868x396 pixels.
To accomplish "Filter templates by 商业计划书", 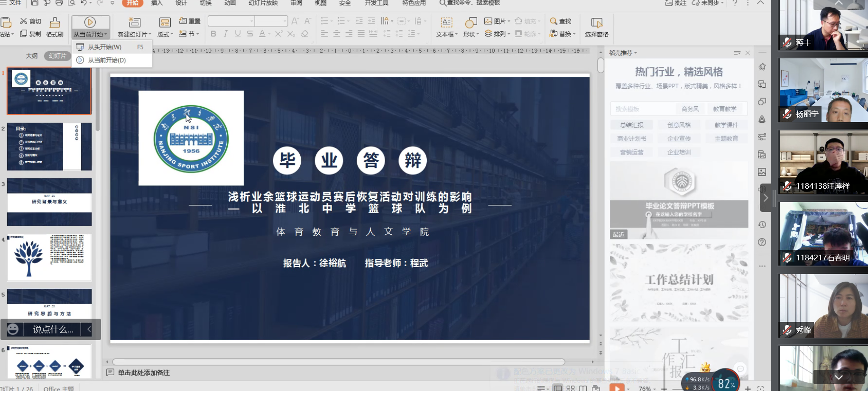I will click(632, 139).
